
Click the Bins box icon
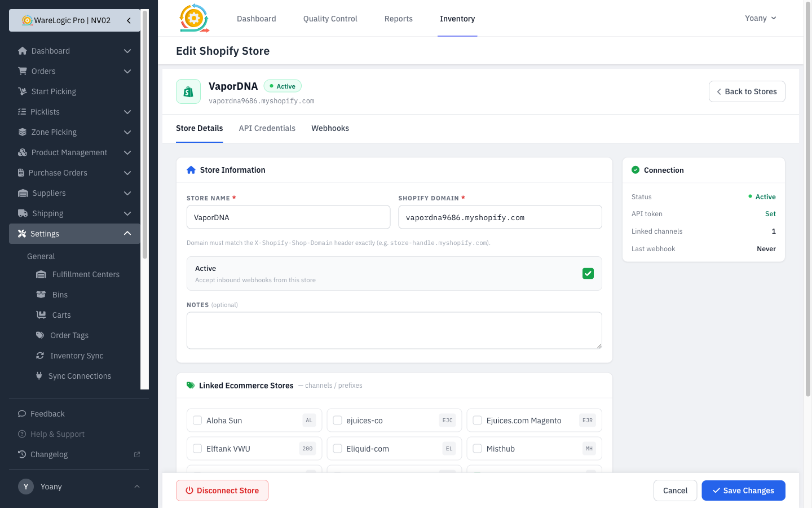point(41,295)
